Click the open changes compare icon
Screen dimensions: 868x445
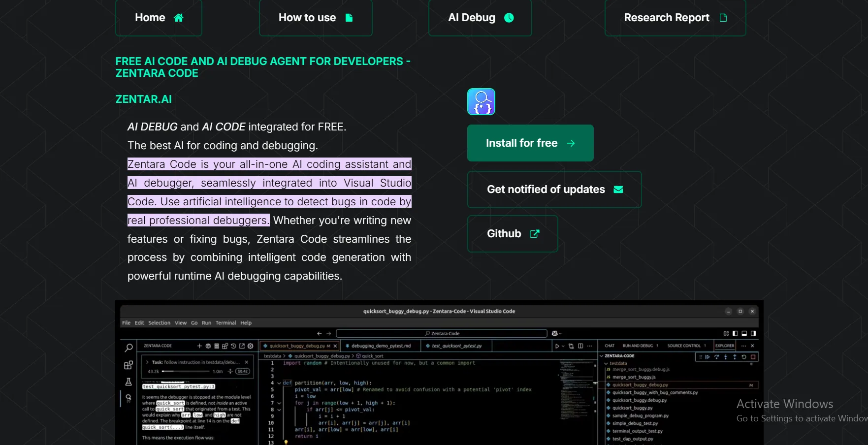pyautogui.click(x=571, y=346)
